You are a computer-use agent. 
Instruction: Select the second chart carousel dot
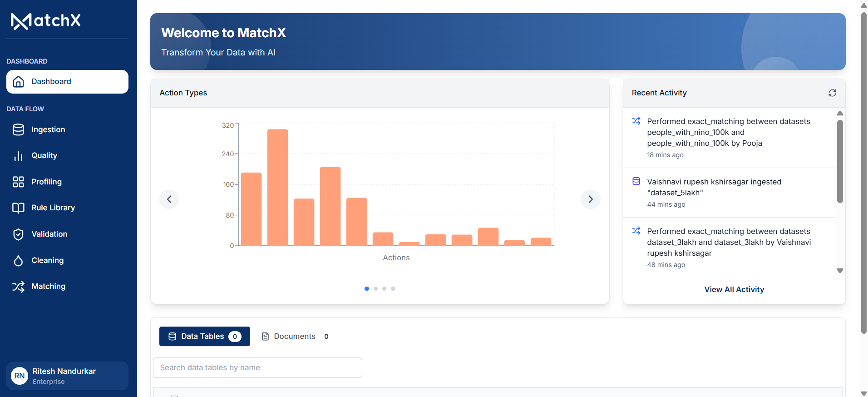coord(375,289)
